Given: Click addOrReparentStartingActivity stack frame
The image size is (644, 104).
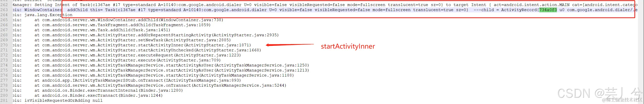Looking at the screenshot, I should [x=157, y=35].
